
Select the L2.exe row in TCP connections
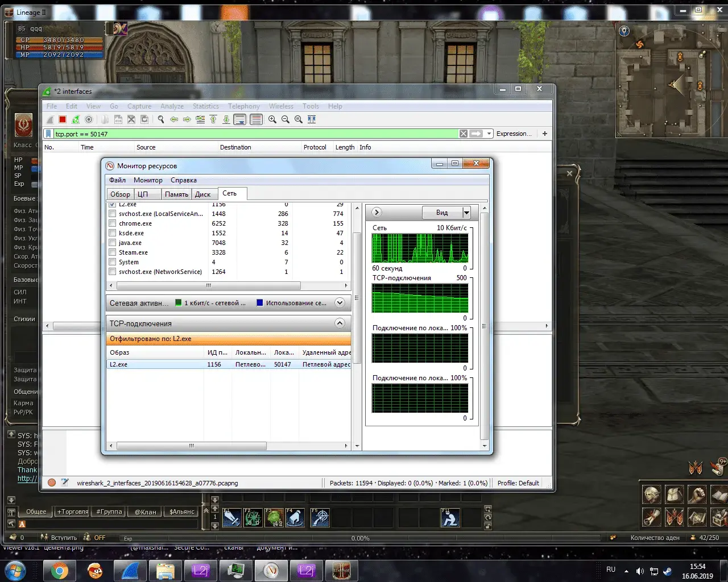coord(229,364)
